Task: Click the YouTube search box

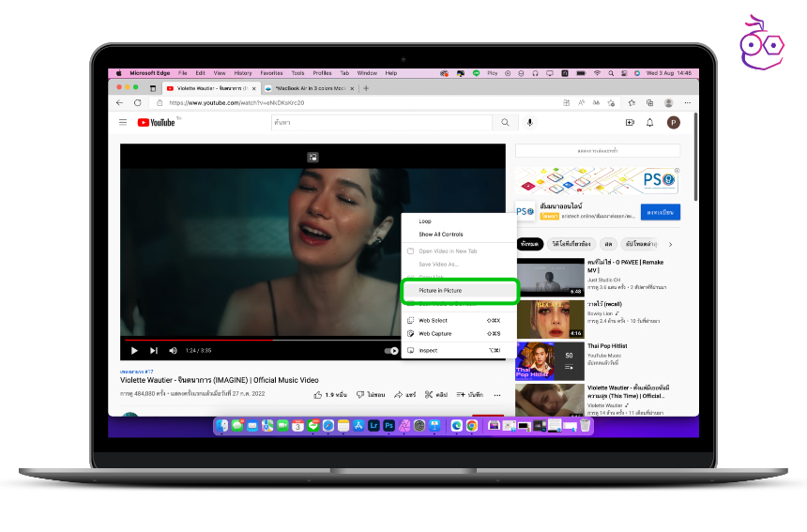Action: pos(380,122)
